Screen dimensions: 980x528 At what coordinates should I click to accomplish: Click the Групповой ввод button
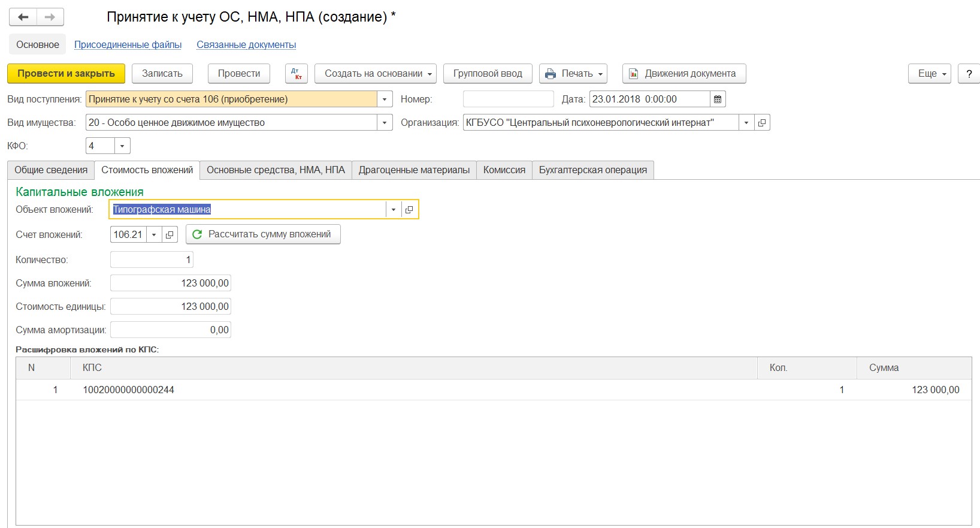tap(488, 74)
